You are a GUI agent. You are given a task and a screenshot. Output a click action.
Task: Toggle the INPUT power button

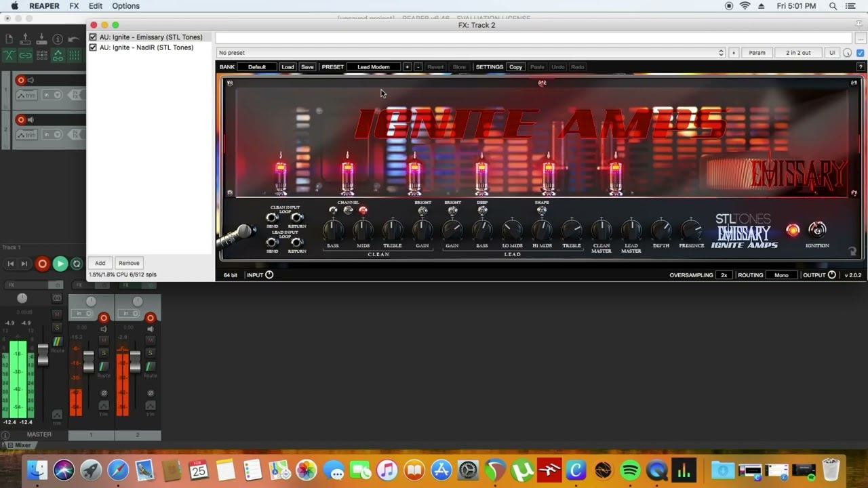coord(269,274)
